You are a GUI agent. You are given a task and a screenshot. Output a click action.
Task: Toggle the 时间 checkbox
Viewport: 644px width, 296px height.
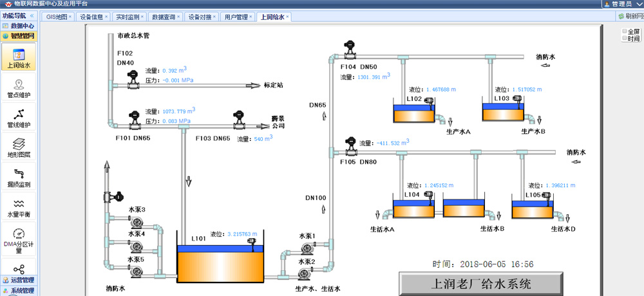pyautogui.click(x=624, y=39)
